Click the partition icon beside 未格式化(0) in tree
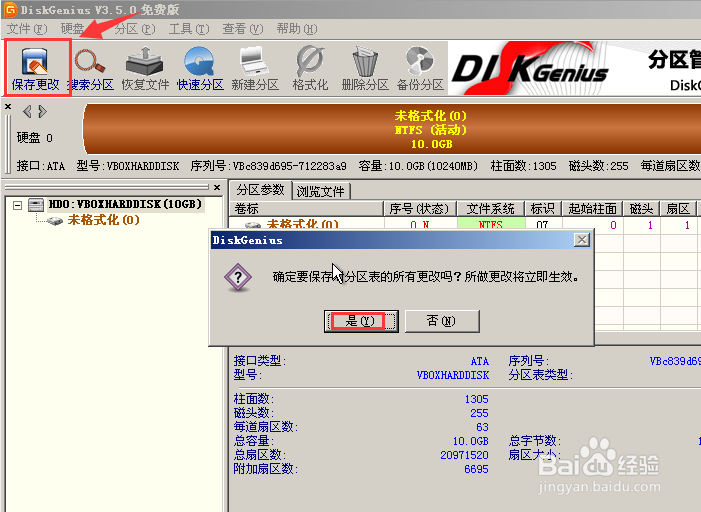This screenshot has height=512, width=701. click(55, 220)
